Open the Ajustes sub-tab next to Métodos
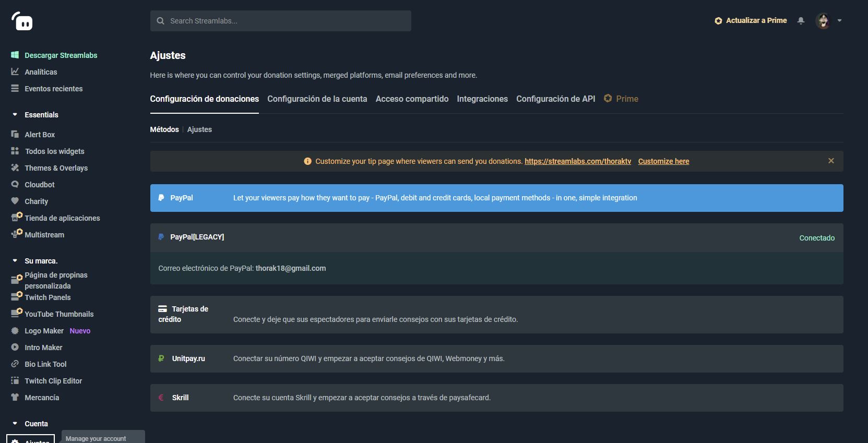This screenshot has width=868, height=443. click(199, 129)
